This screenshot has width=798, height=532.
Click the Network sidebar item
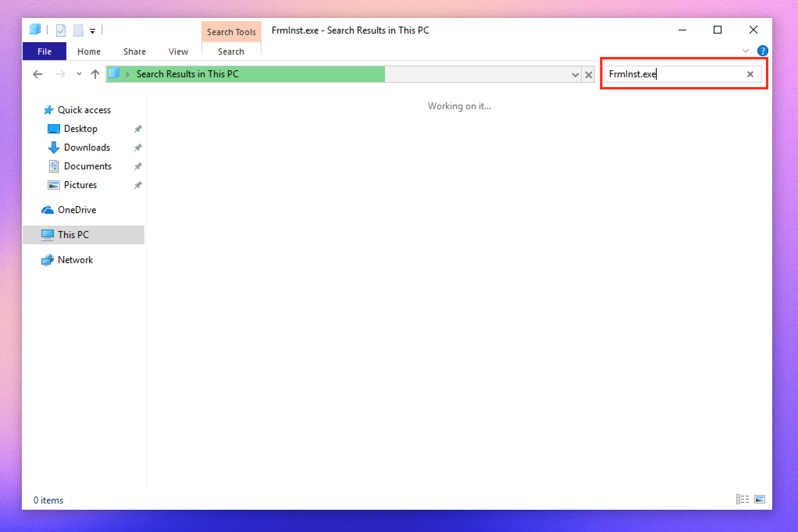point(75,260)
